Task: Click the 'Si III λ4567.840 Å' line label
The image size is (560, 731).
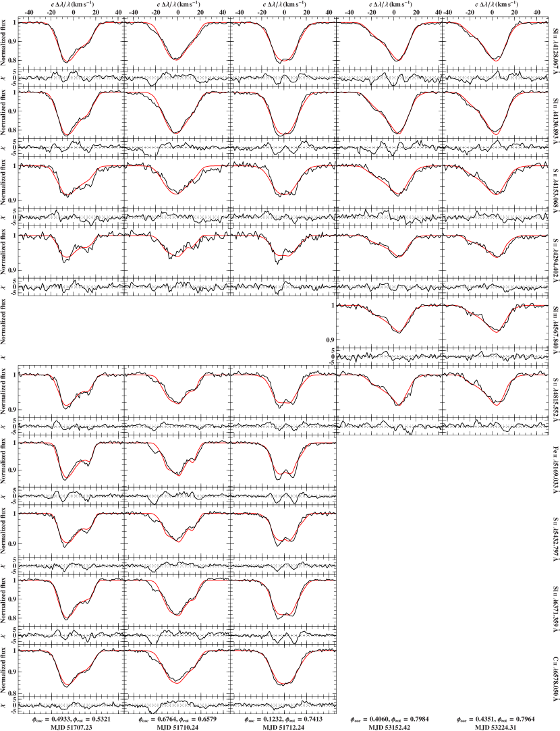Action: point(555,329)
